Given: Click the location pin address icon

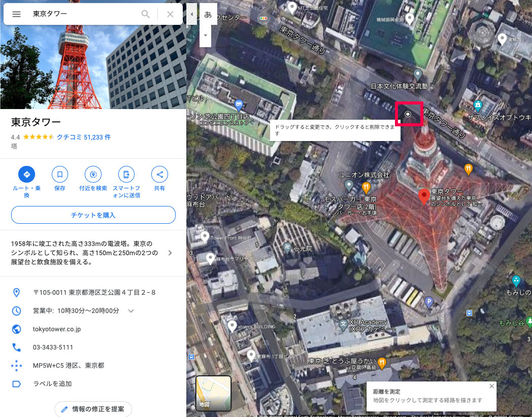Looking at the screenshot, I should (x=16, y=293).
